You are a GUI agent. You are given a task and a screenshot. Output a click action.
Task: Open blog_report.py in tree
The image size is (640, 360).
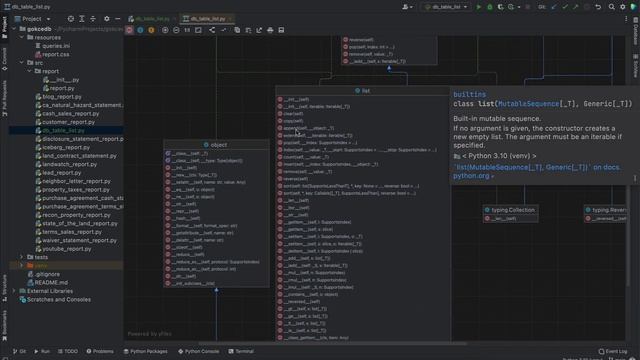pyautogui.click(x=62, y=97)
